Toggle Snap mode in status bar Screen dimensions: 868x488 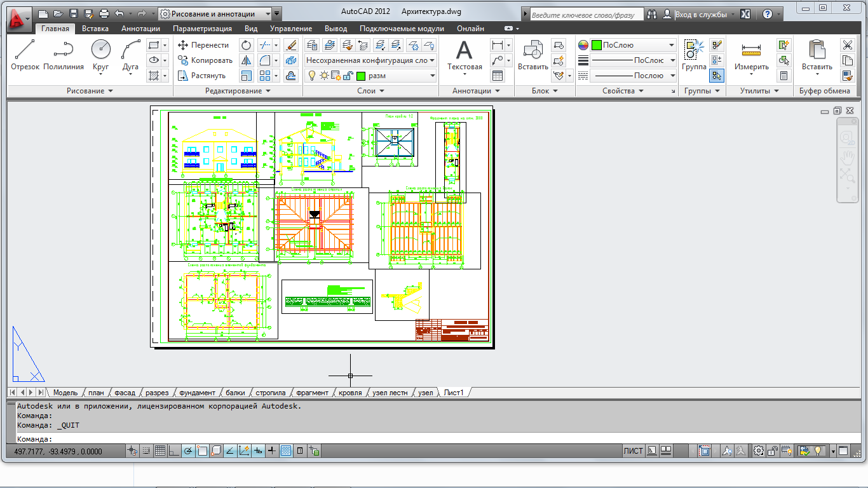pyautogui.click(x=146, y=451)
